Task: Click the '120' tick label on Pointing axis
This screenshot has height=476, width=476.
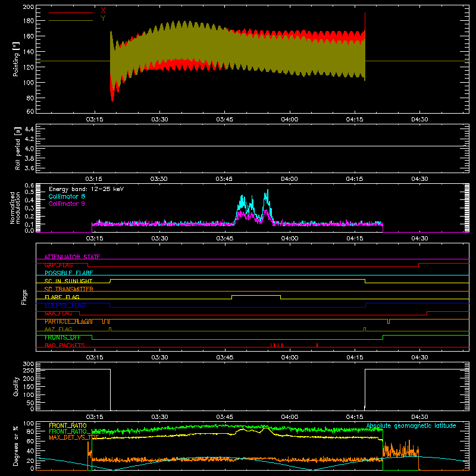Action: pos(28,67)
